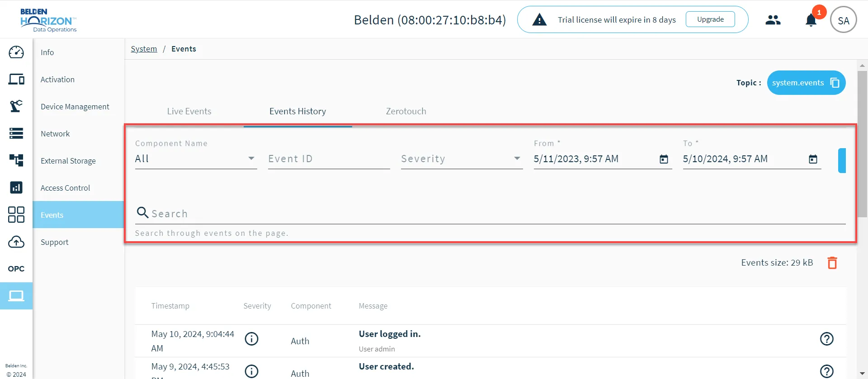The width and height of the screenshot is (868, 379).
Task: Open Device Management in the side menu
Action: pyautogui.click(x=78, y=107)
